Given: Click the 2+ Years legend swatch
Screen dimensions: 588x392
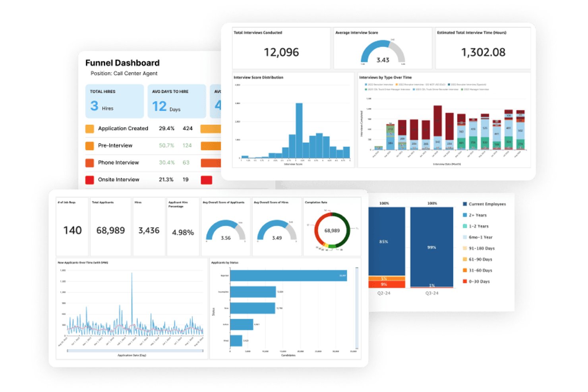Looking at the screenshot, I should (465, 215).
